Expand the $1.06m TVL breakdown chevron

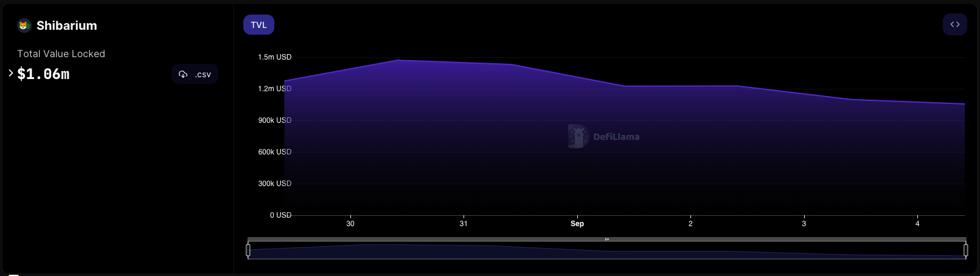pos(11,73)
